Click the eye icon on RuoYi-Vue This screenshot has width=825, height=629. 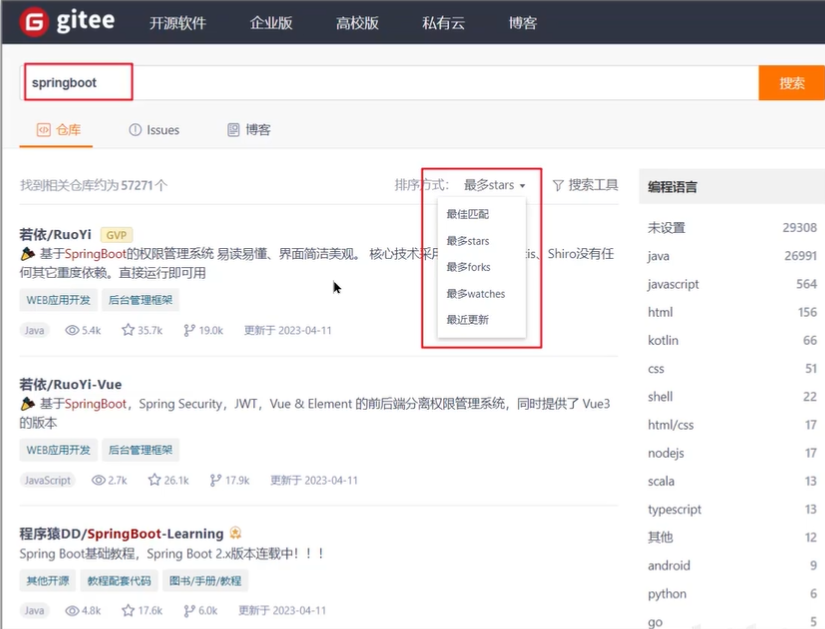coord(98,480)
